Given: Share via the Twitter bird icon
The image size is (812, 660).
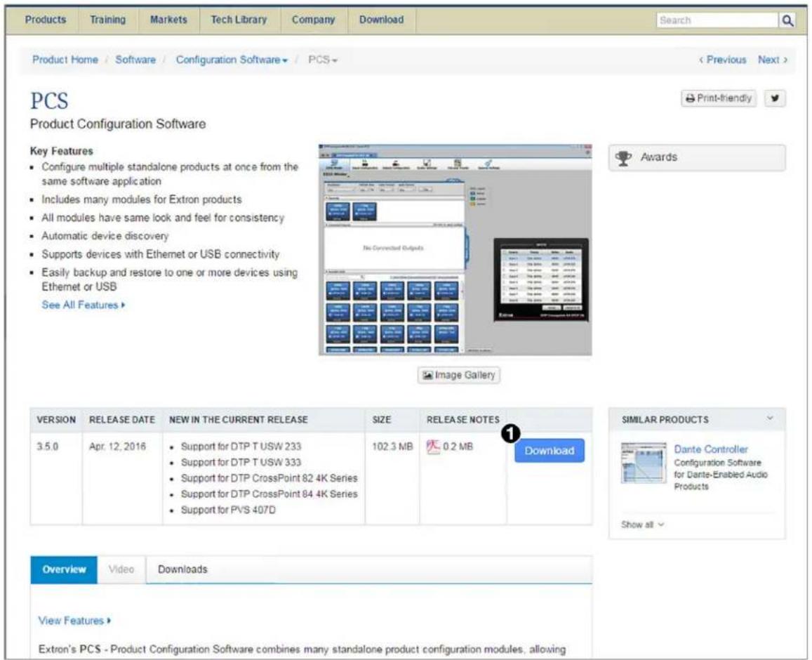Looking at the screenshot, I should click(x=775, y=98).
